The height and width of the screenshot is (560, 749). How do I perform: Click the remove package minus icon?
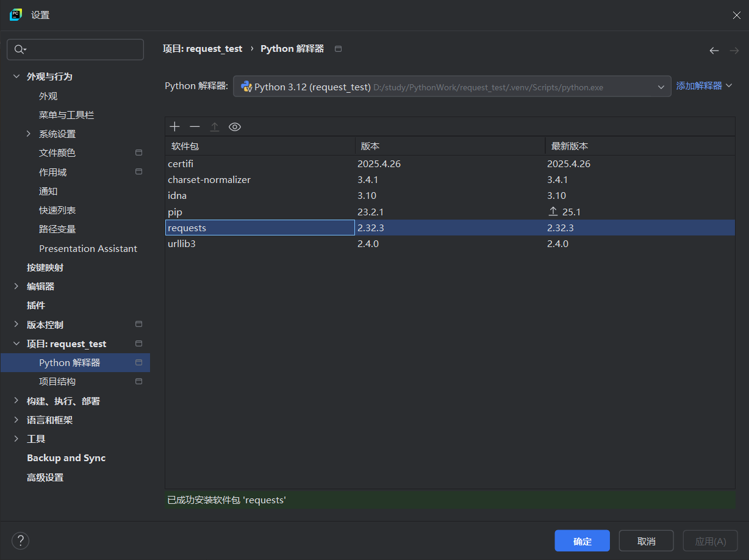click(195, 126)
